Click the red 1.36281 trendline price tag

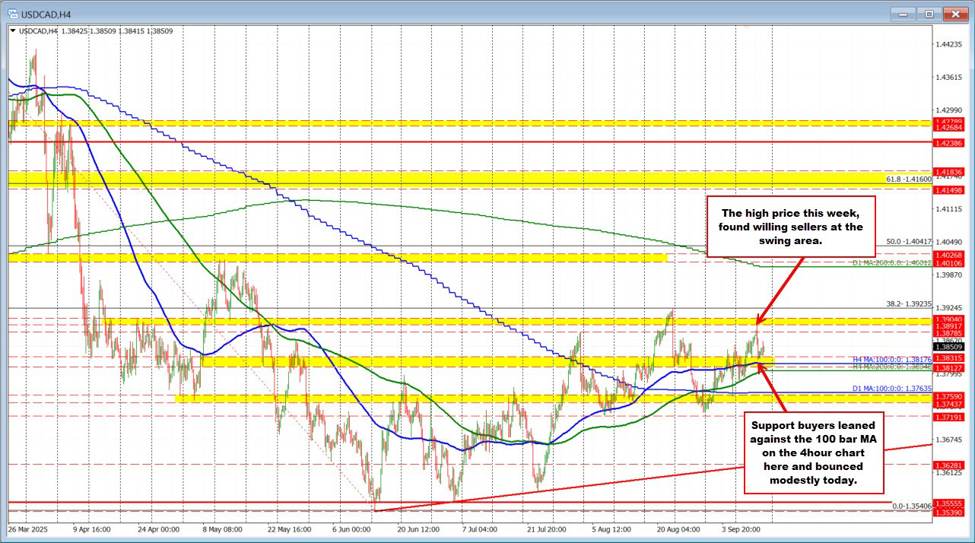tap(948, 466)
